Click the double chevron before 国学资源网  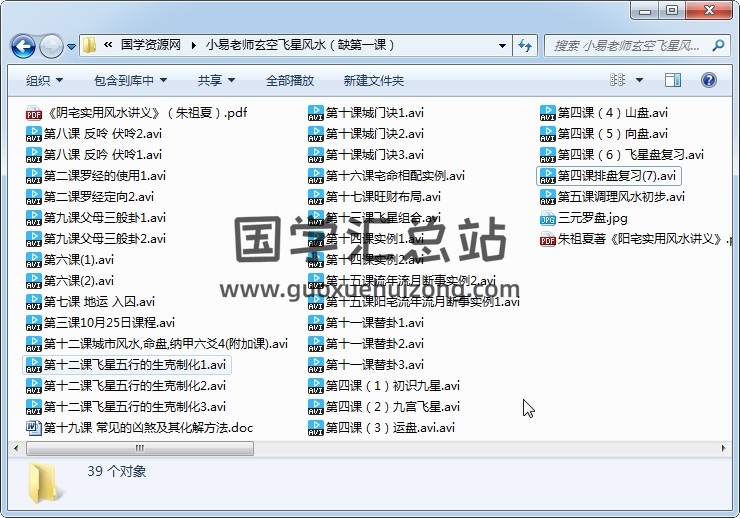[x=108, y=45]
